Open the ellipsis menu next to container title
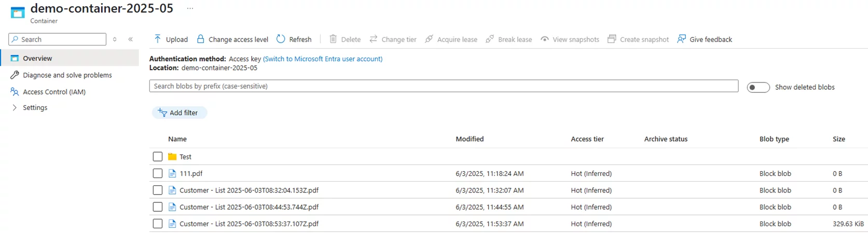The width and height of the screenshot is (868, 233). coord(190,8)
